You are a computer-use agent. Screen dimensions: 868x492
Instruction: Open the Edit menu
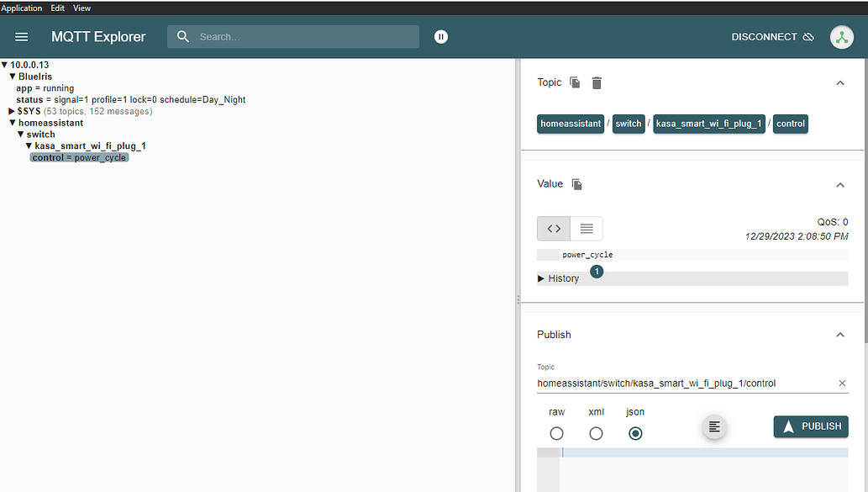58,8
